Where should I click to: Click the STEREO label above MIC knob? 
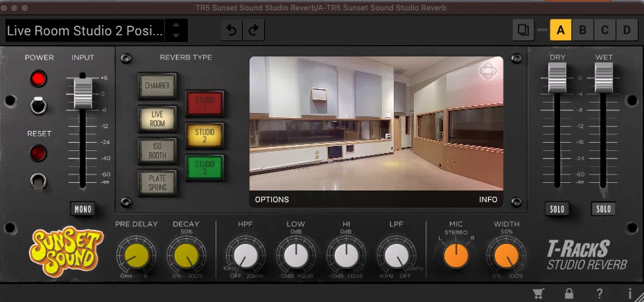coord(456,233)
